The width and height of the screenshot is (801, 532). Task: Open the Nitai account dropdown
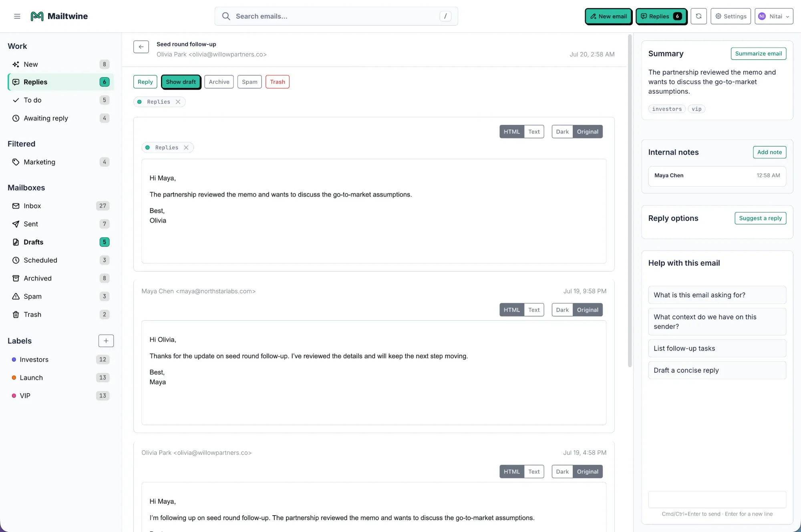pyautogui.click(x=774, y=16)
